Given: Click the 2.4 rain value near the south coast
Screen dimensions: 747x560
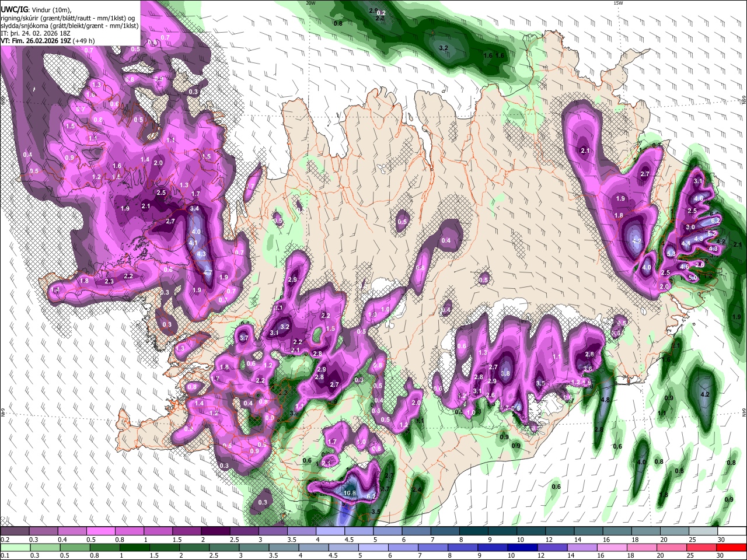Looking at the screenshot, I should tap(417, 489).
